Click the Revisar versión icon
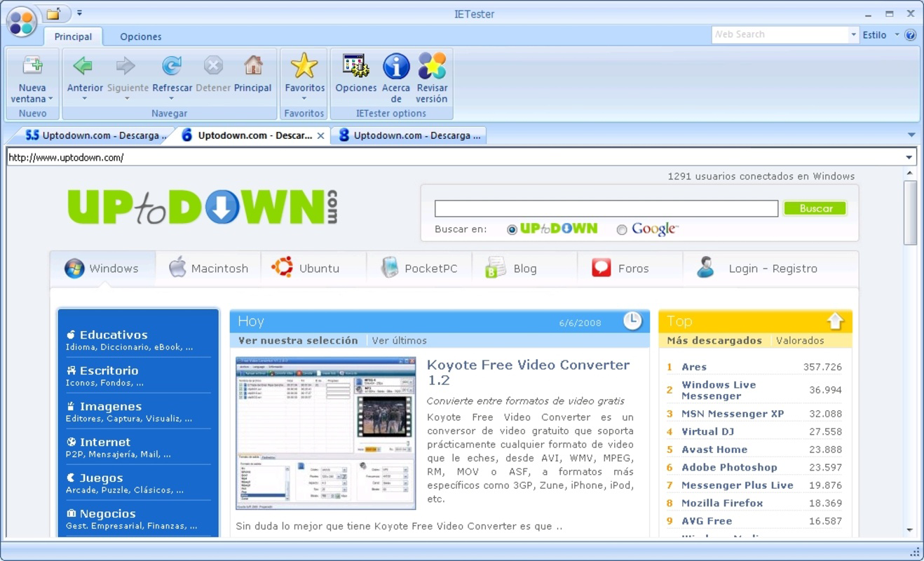The width and height of the screenshot is (924, 561). tap(432, 66)
